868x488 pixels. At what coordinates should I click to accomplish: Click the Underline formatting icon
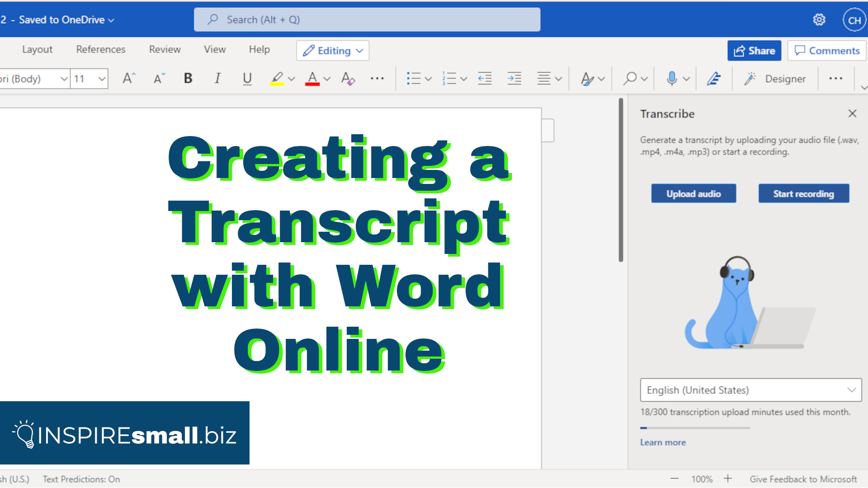[247, 78]
